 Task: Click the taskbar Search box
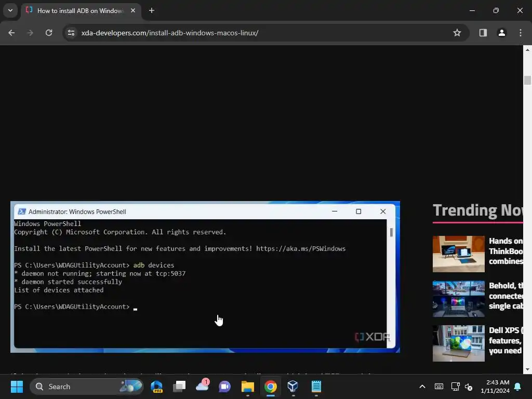click(x=87, y=387)
